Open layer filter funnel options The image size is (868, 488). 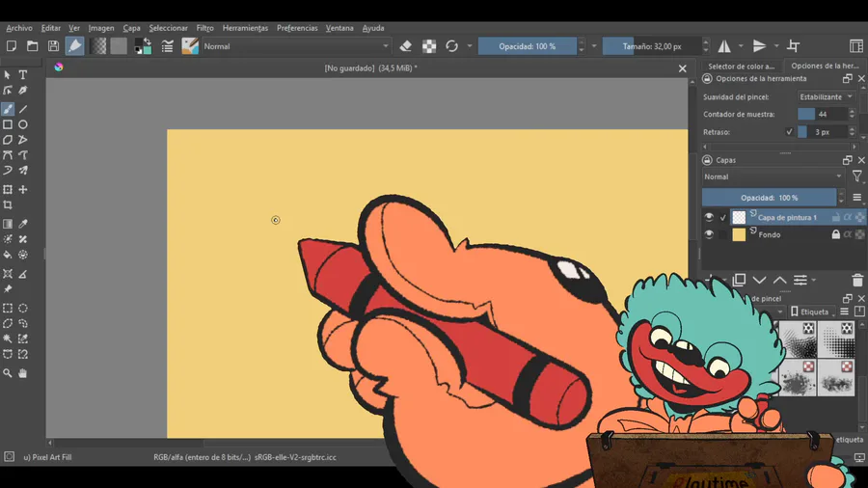pos(857,177)
